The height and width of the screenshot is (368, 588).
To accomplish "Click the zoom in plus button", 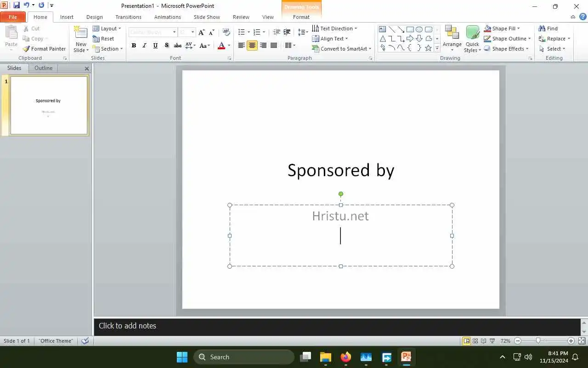I will [x=571, y=341].
